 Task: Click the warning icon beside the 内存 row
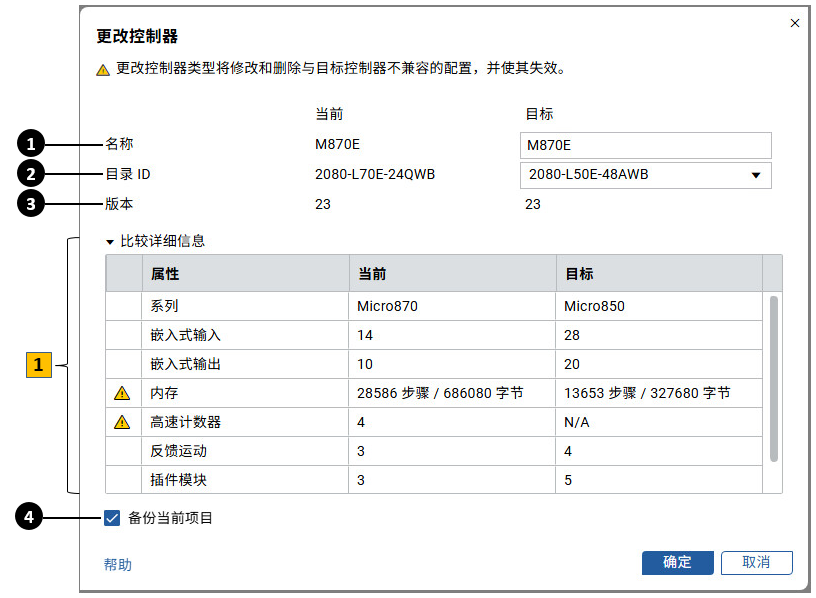click(121, 393)
